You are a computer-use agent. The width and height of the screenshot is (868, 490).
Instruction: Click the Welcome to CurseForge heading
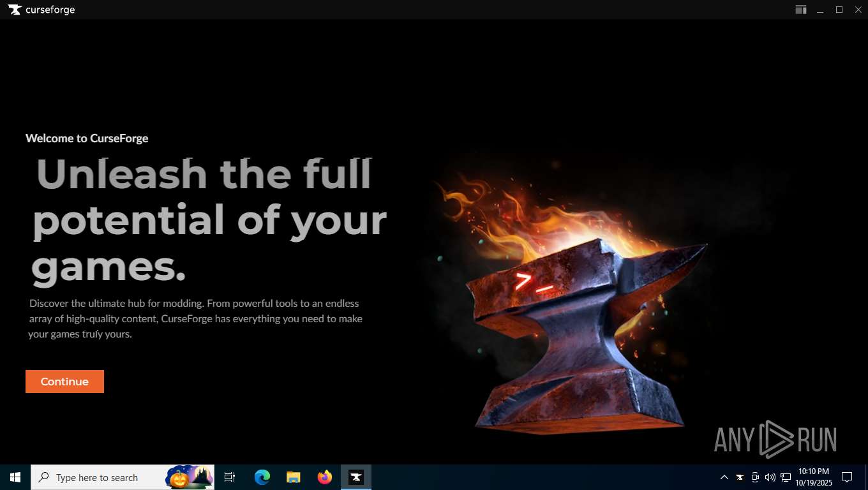click(87, 138)
